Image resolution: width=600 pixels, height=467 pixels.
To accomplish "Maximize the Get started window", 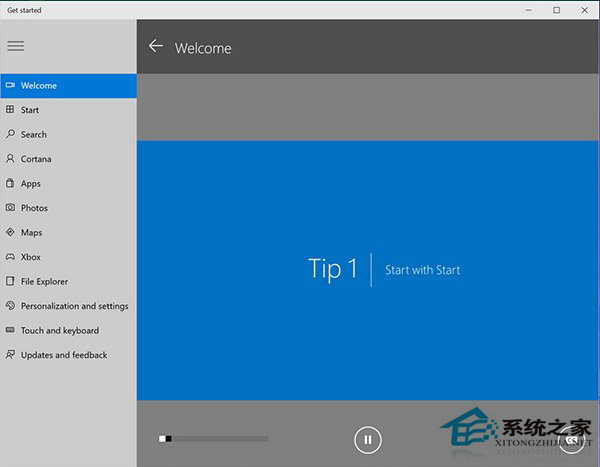I will point(557,10).
